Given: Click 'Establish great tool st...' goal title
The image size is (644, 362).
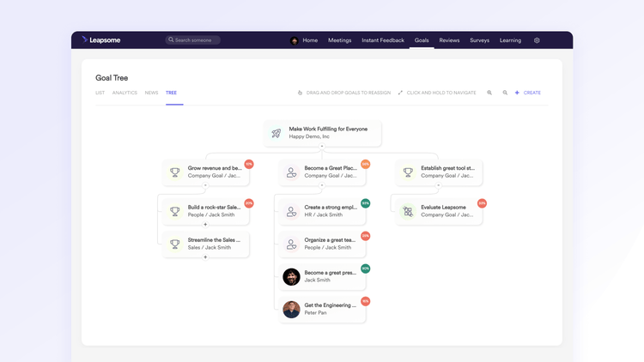Looking at the screenshot, I should (447, 168).
